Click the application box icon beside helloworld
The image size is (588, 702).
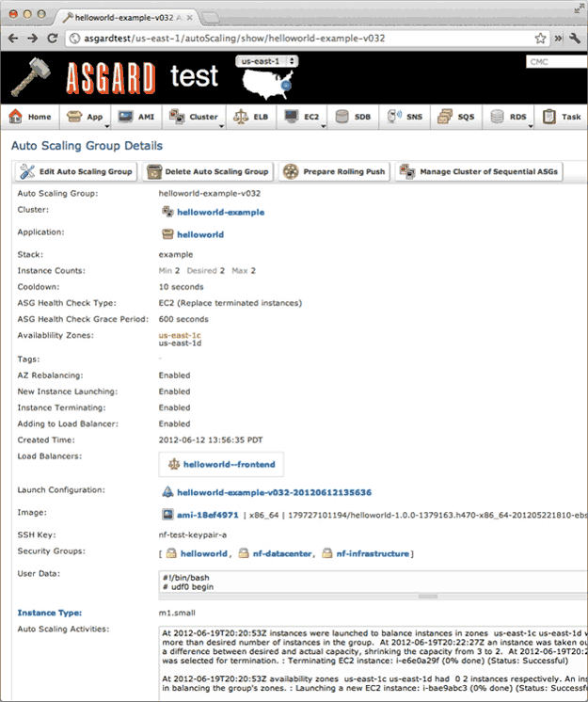click(167, 234)
